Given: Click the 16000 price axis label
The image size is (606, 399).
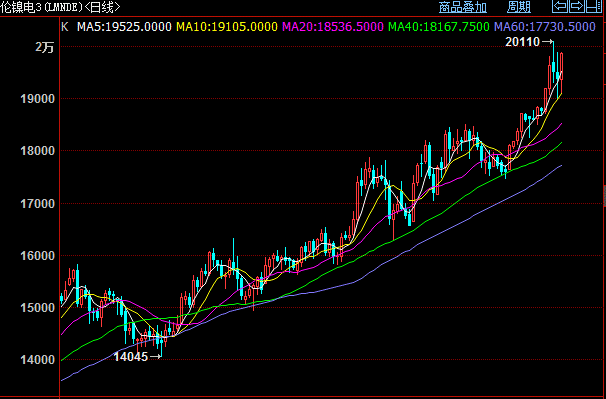Looking at the screenshot, I should click(x=37, y=256).
